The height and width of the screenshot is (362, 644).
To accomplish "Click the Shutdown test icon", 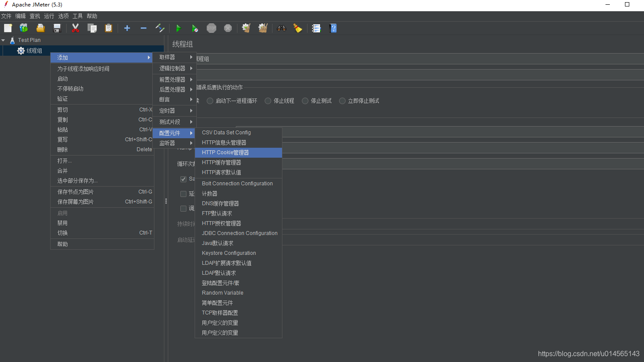I will [x=228, y=28].
